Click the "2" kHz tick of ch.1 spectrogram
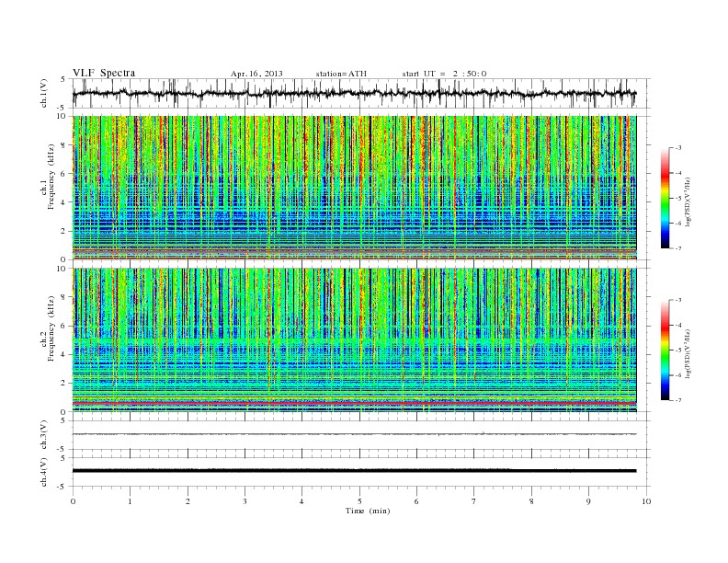Viewport: 728px width, 563px height. tap(64, 231)
